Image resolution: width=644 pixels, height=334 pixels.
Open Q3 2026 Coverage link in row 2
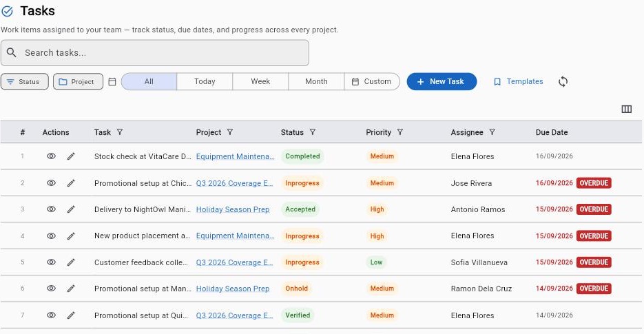coord(234,183)
